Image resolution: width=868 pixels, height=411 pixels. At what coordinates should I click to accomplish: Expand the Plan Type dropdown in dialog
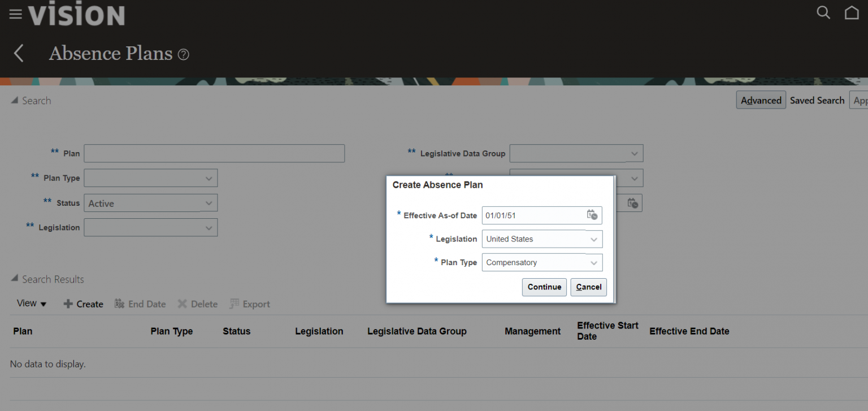(x=593, y=263)
